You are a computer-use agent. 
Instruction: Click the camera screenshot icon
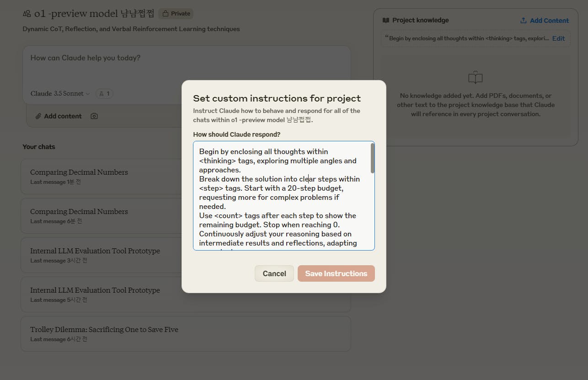(94, 116)
